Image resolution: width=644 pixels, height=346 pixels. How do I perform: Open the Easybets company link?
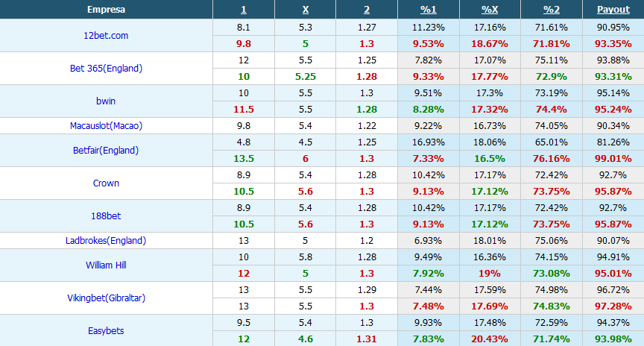(106, 331)
